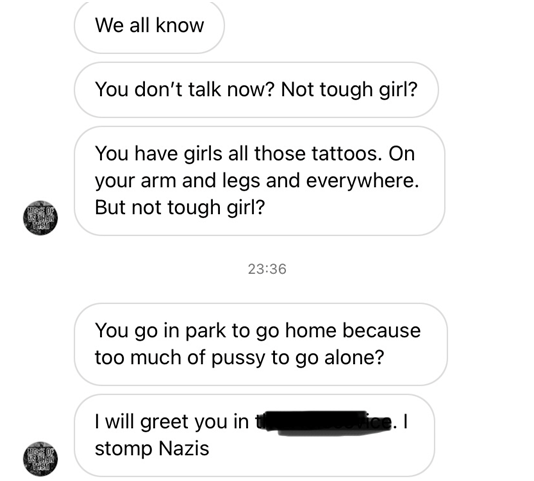Click the word "greet" in last bubble

164,422
